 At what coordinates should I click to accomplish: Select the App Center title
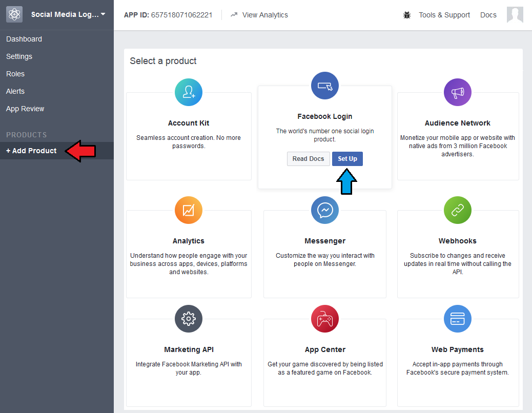click(325, 349)
